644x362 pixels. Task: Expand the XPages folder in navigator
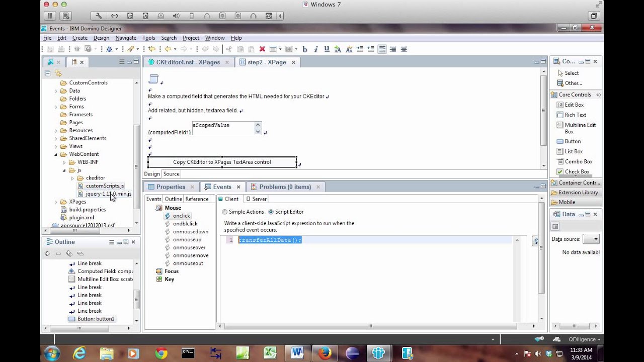click(56, 202)
